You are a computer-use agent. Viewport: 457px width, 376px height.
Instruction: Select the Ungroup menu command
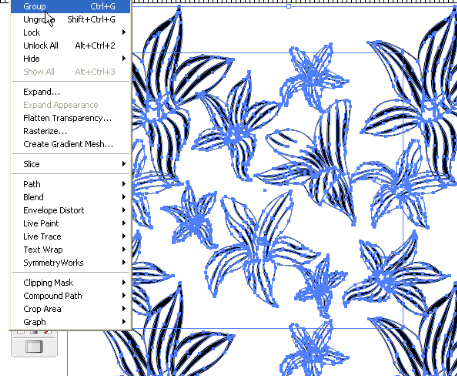tap(70, 20)
